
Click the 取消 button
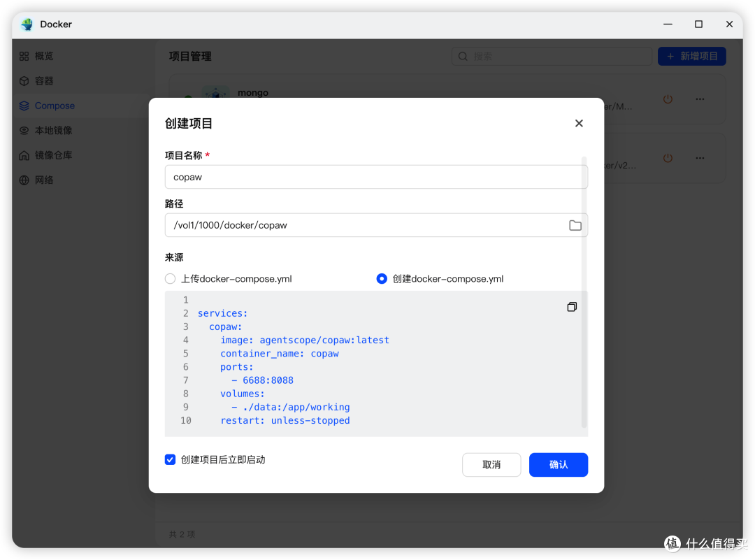tap(491, 465)
